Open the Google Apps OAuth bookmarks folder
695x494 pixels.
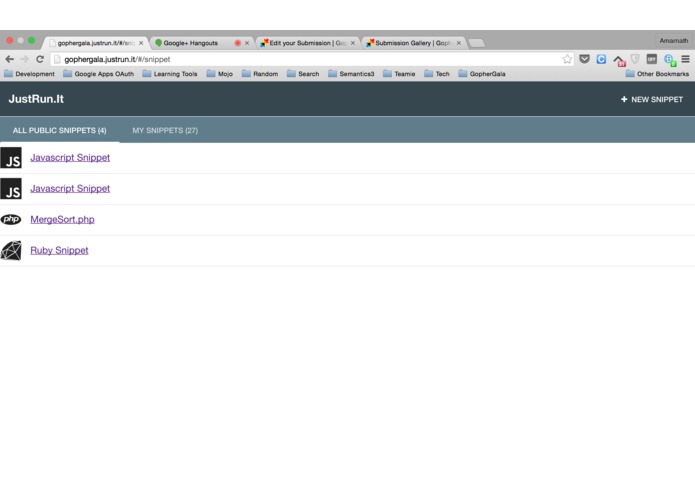point(98,74)
